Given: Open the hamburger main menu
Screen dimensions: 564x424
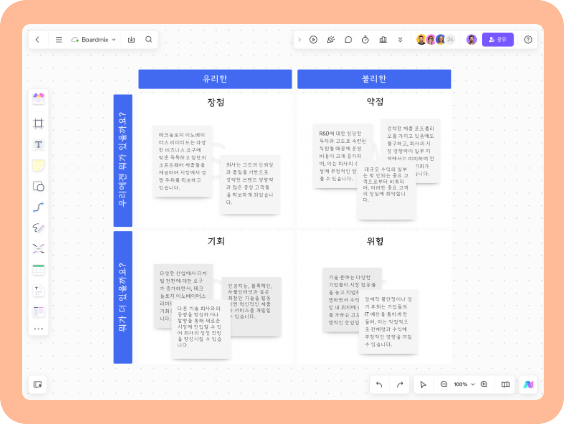Looking at the screenshot, I should [59, 40].
